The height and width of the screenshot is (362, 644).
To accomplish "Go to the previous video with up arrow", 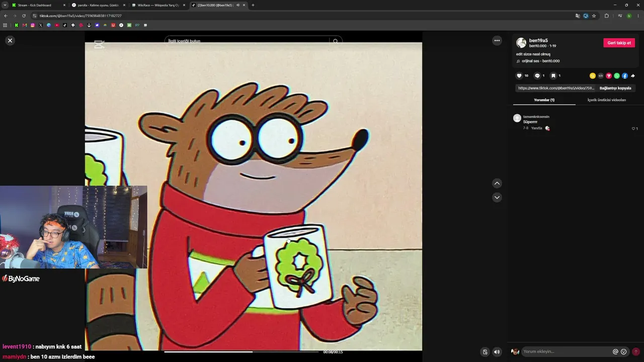I will pos(497,184).
